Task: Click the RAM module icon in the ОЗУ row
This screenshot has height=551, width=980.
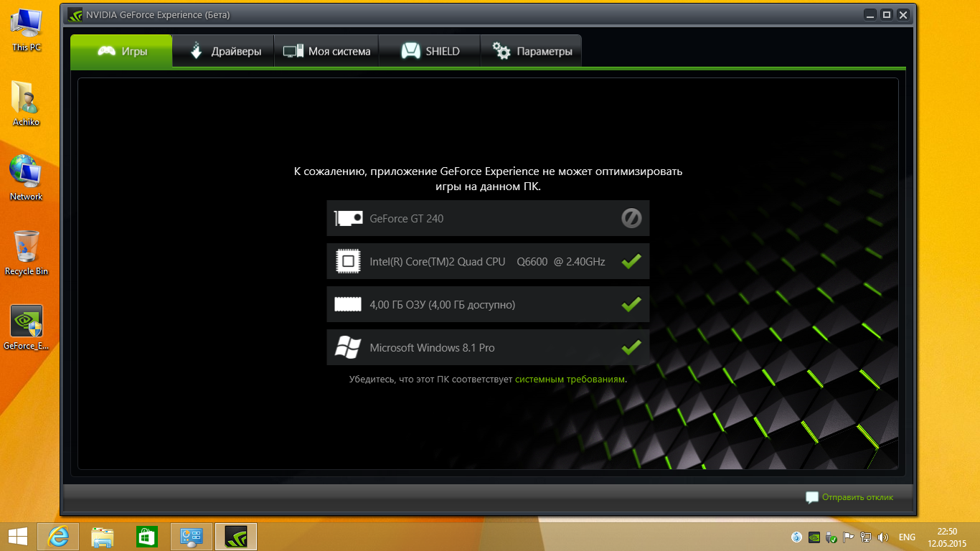Action: (348, 304)
